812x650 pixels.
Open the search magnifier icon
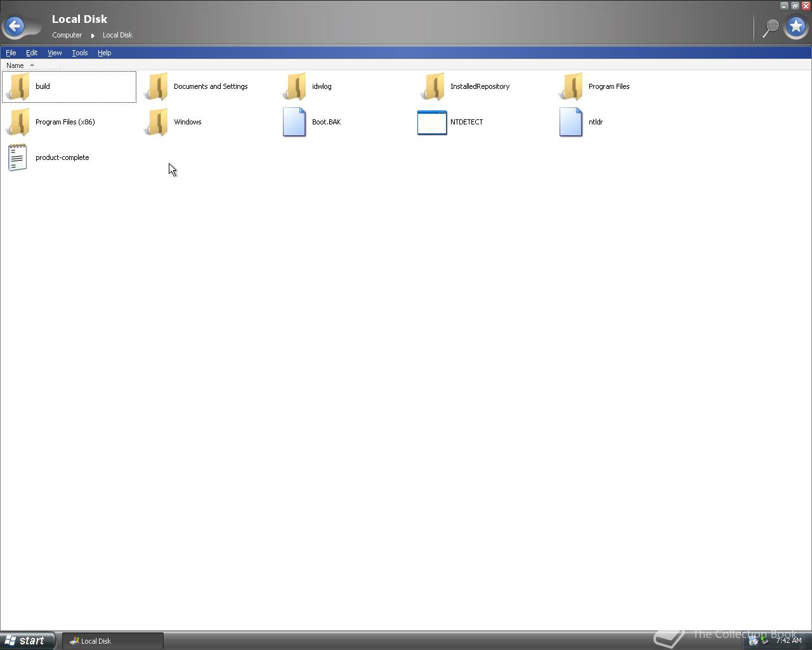pos(770,27)
